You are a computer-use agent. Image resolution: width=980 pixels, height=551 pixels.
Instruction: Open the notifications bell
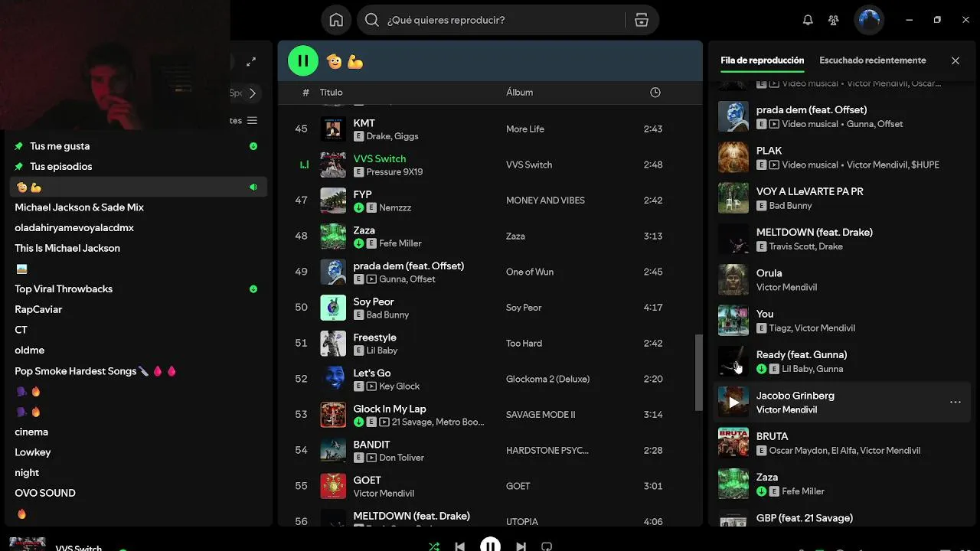(808, 20)
